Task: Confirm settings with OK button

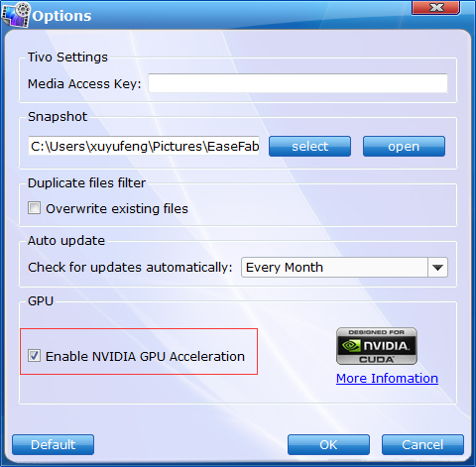Action: pos(328,444)
